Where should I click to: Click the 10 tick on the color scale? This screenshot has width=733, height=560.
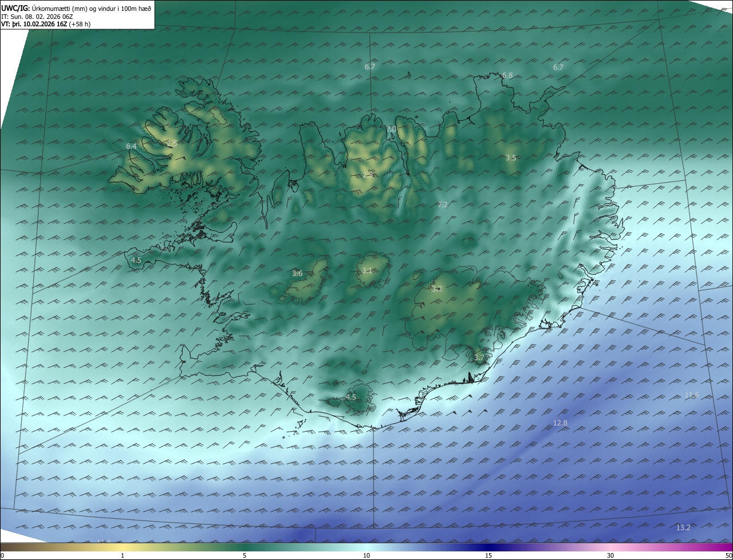pos(366,555)
